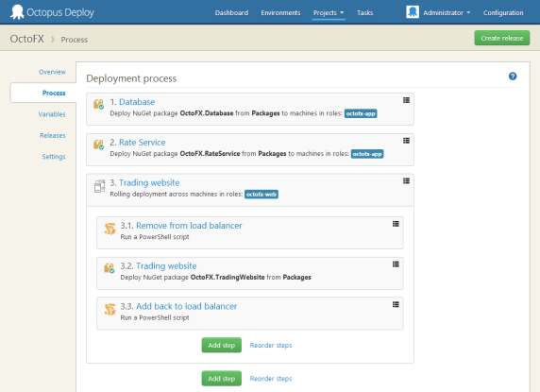The height and width of the screenshot is (392, 540).
Task: Click the bottom Add step button
Action: [x=222, y=379]
